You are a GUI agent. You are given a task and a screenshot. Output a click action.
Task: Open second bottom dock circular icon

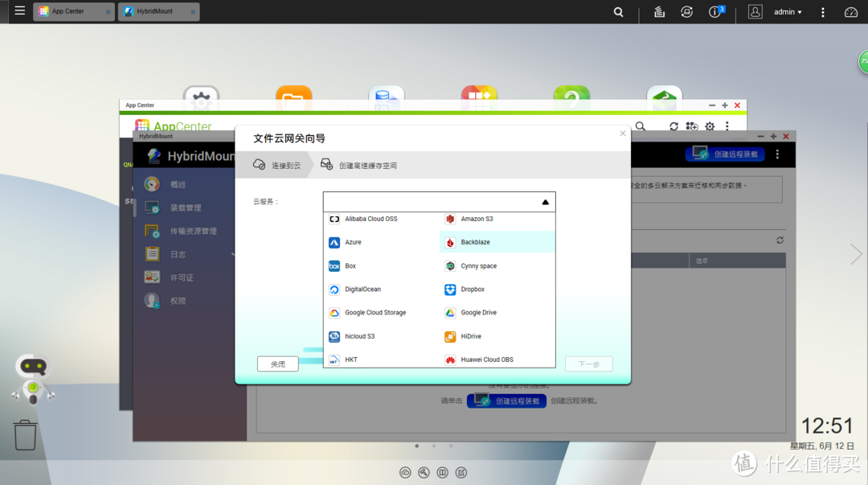point(424,472)
